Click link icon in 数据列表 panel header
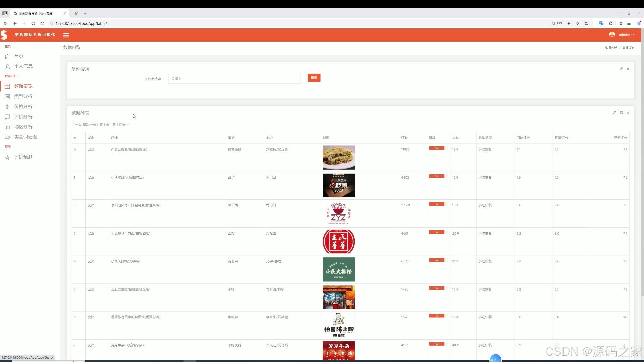Screen dimensions: 644x362 614,113
